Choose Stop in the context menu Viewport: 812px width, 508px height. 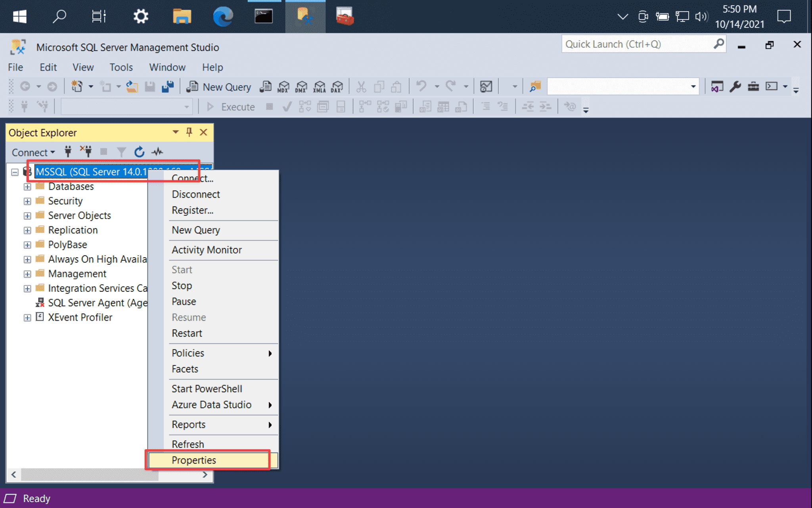(x=213, y=285)
